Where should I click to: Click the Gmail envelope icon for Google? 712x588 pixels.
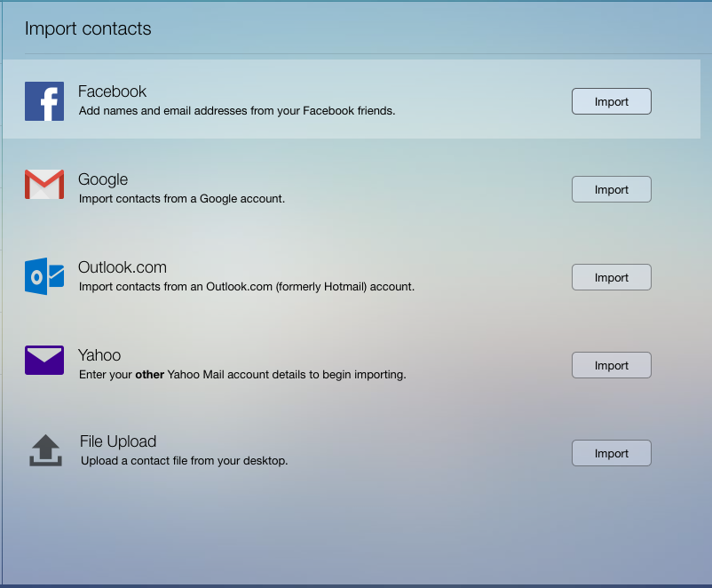44,185
